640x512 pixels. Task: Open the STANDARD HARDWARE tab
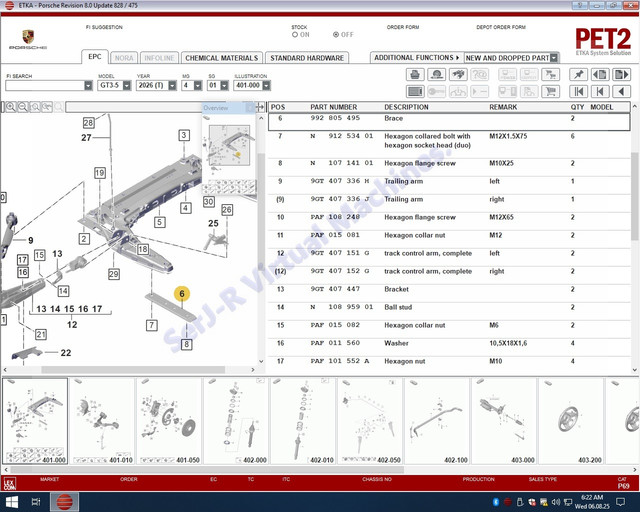click(x=307, y=58)
